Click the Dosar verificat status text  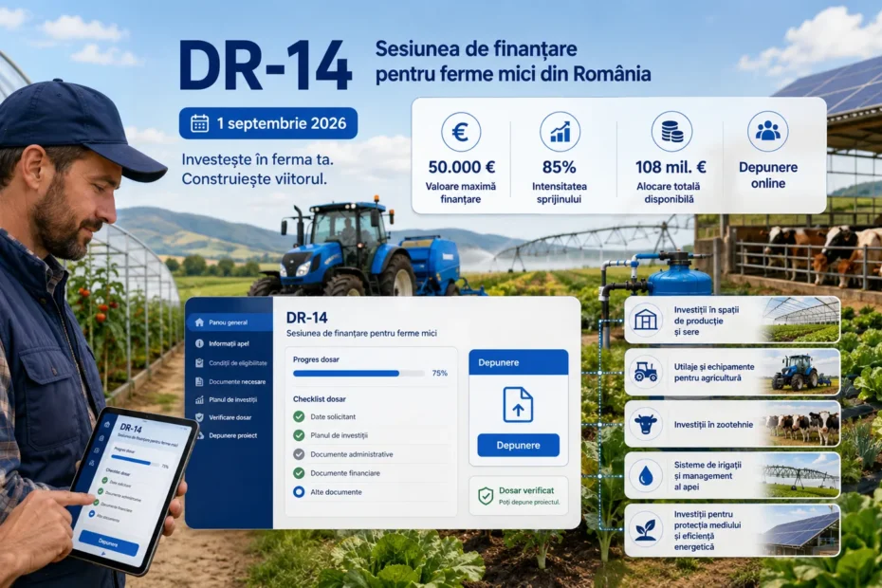tap(526, 490)
